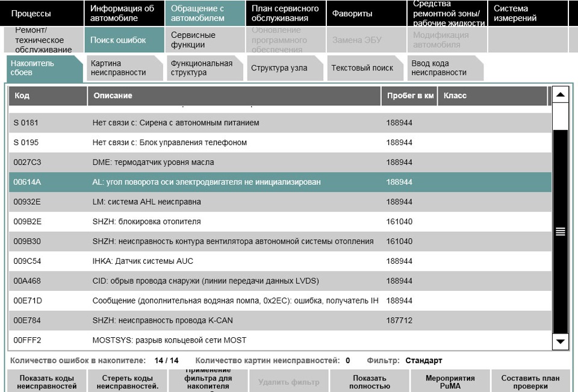Select fault 00932E LM система AHL
Viewport: 578px width, 392px height.
coord(280,202)
